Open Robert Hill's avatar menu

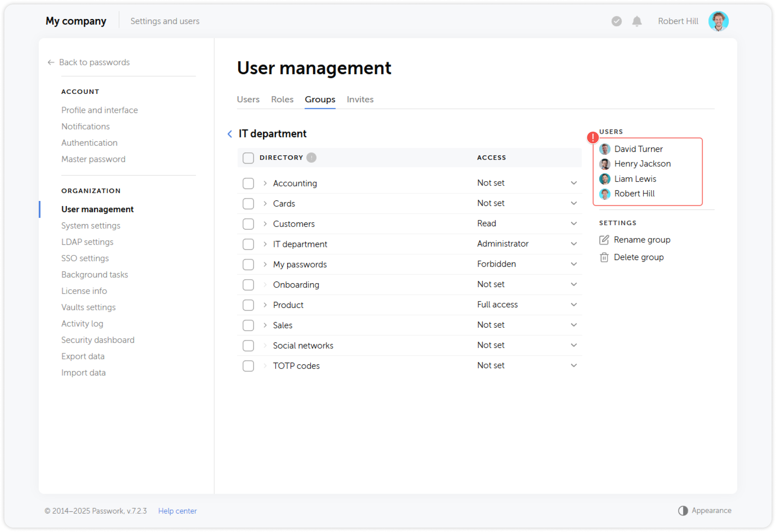click(x=718, y=21)
